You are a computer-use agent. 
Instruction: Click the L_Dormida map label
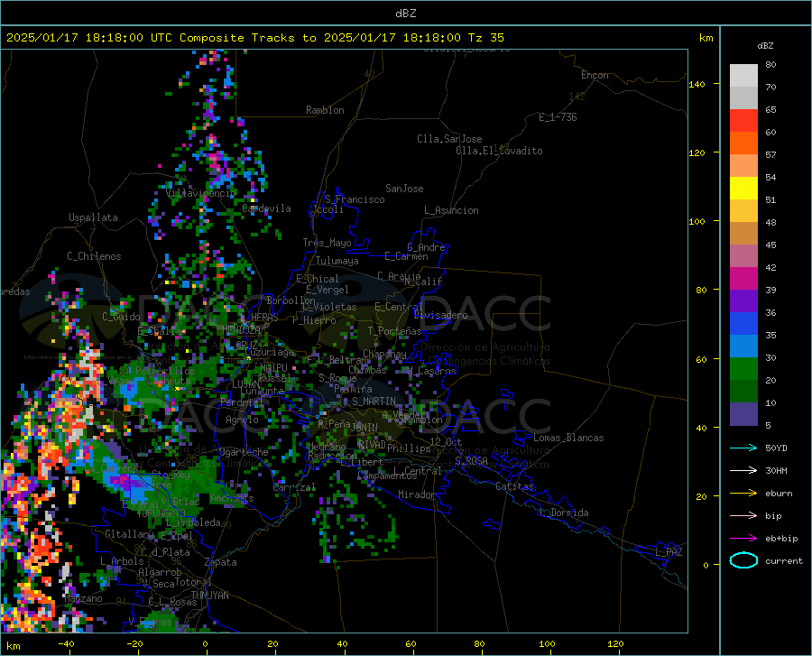click(x=563, y=513)
